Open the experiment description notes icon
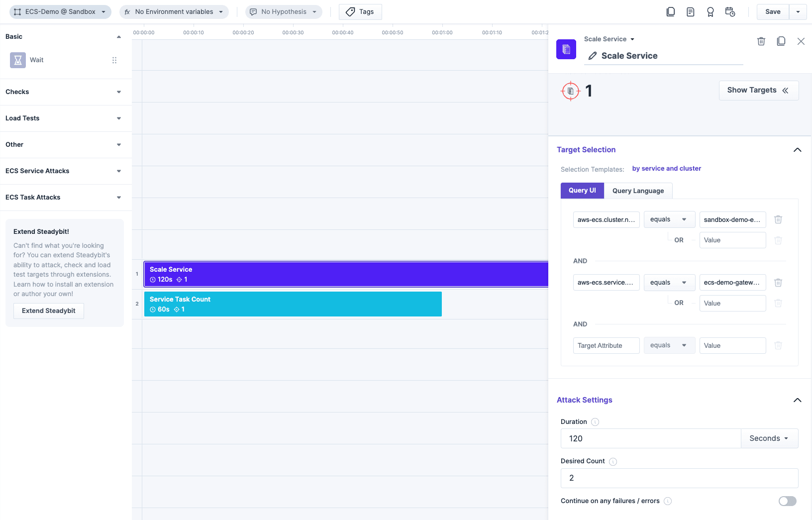 [691, 11]
